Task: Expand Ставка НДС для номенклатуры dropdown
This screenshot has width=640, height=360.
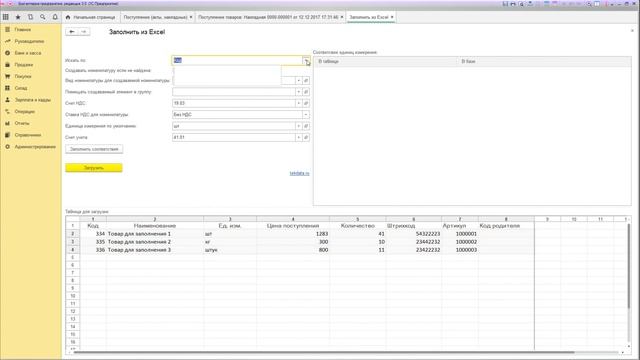Action: 306,115
